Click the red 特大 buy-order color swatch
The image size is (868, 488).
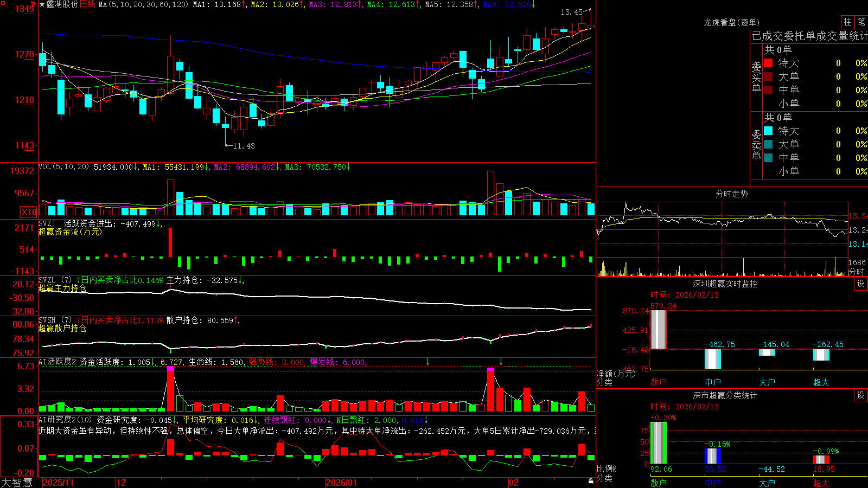[768, 63]
